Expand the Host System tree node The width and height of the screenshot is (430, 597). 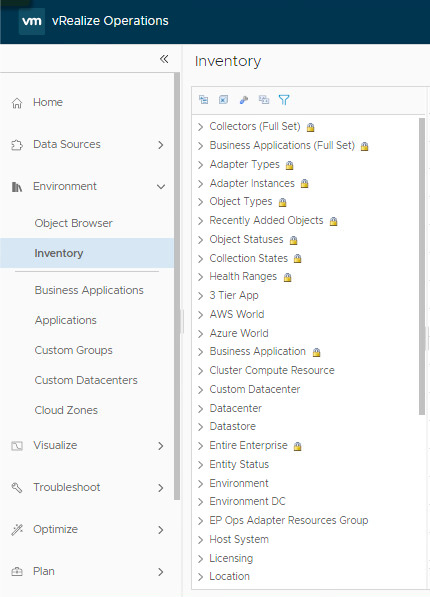click(201, 540)
